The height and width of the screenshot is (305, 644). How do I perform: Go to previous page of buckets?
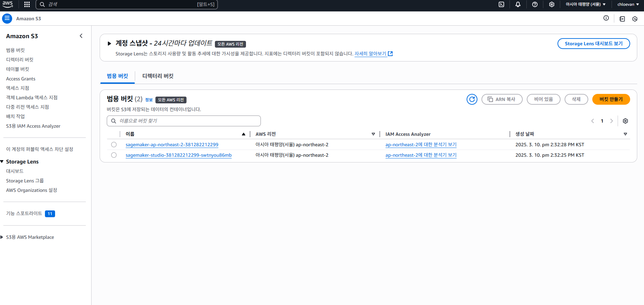pos(593,121)
